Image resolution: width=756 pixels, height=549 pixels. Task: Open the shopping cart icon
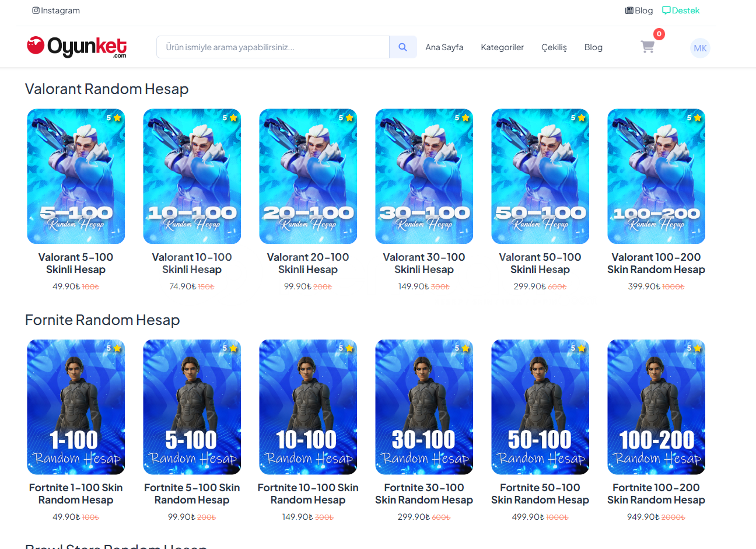pos(647,47)
